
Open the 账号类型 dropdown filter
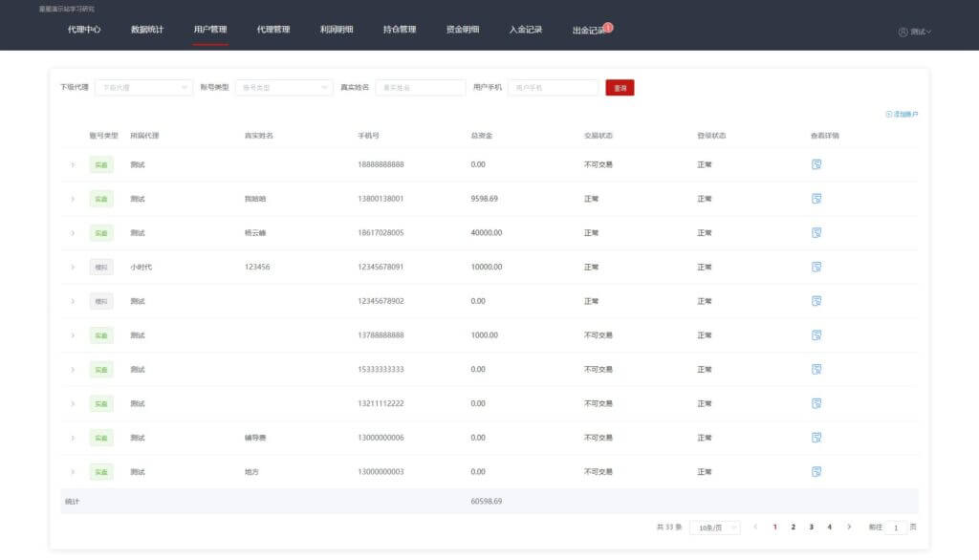(x=284, y=87)
